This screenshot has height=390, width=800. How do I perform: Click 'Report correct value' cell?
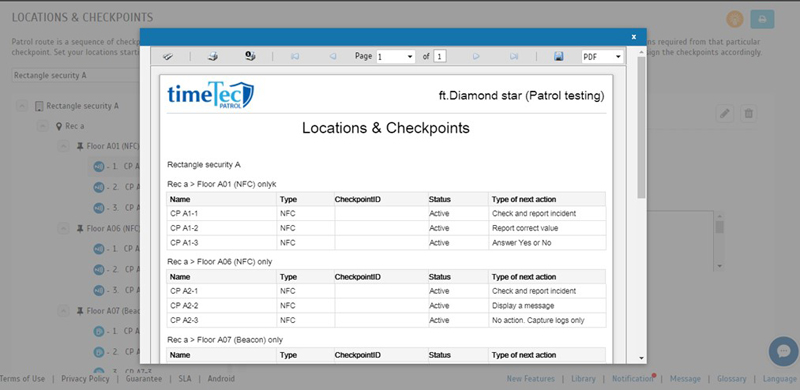point(547,228)
